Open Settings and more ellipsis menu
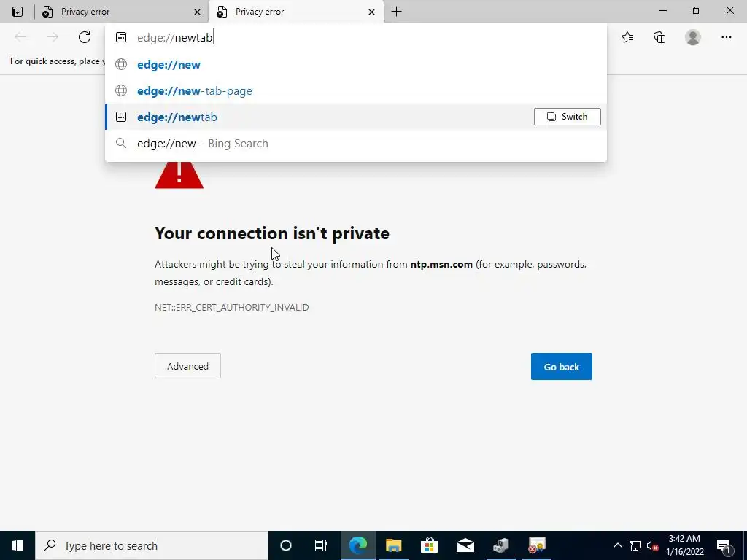 [x=726, y=37]
